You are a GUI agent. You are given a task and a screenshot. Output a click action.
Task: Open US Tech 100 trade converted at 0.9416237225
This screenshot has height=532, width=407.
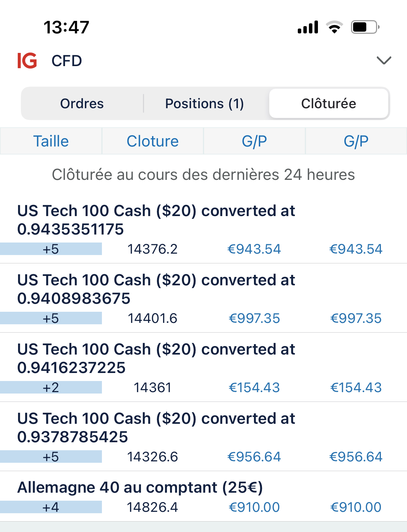[203, 367]
